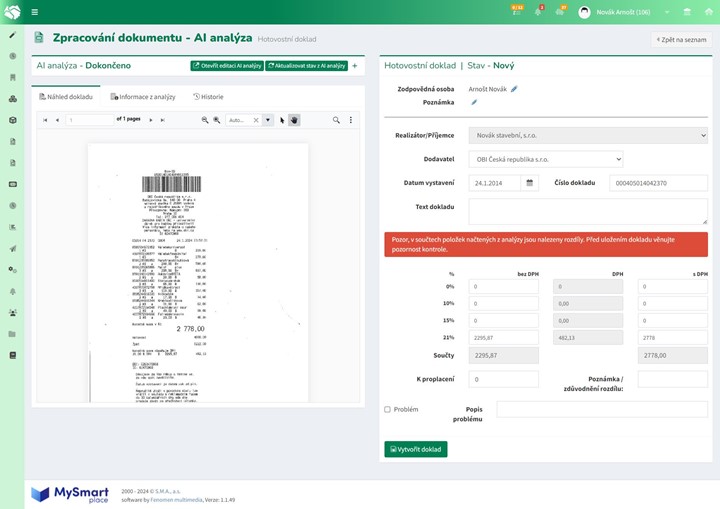Open the bell item in left sidebar
The height and width of the screenshot is (509, 720).
pos(12,291)
